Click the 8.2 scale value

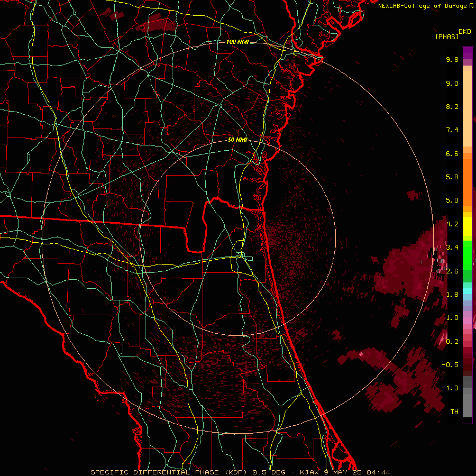(x=452, y=106)
